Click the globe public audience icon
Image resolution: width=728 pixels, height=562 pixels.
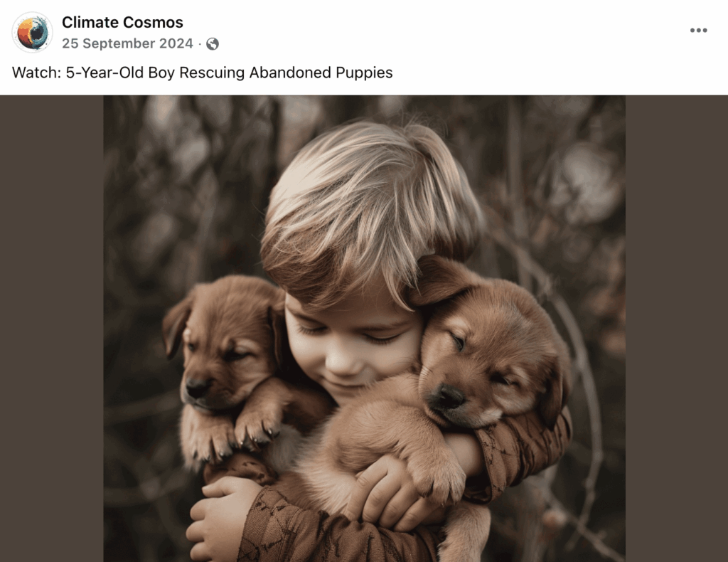[213, 43]
